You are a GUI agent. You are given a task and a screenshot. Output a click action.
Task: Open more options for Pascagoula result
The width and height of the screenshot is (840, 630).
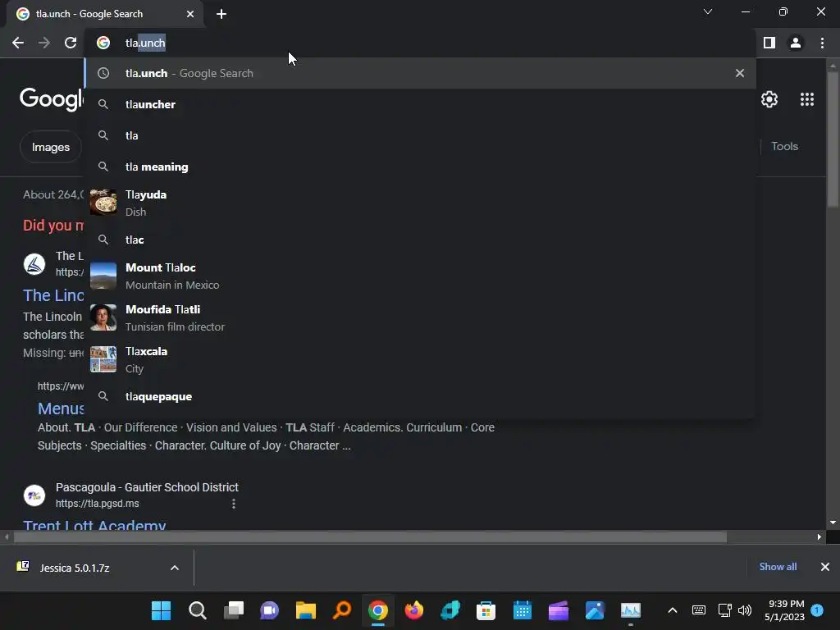pos(234,504)
